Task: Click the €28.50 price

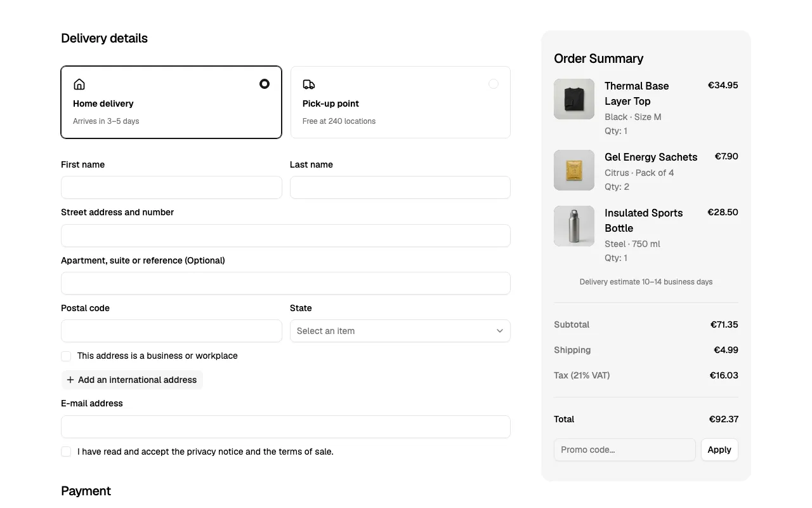Action: tap(723, 212)
